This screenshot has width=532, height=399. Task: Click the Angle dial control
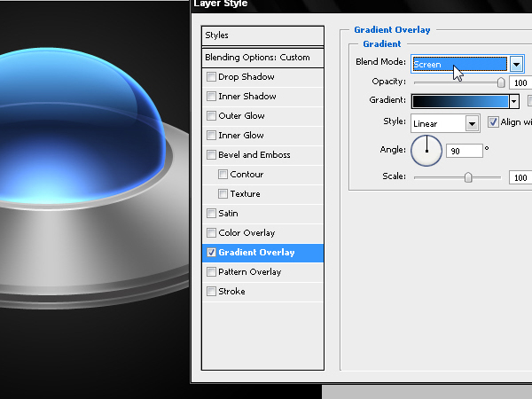coord(426,151)
